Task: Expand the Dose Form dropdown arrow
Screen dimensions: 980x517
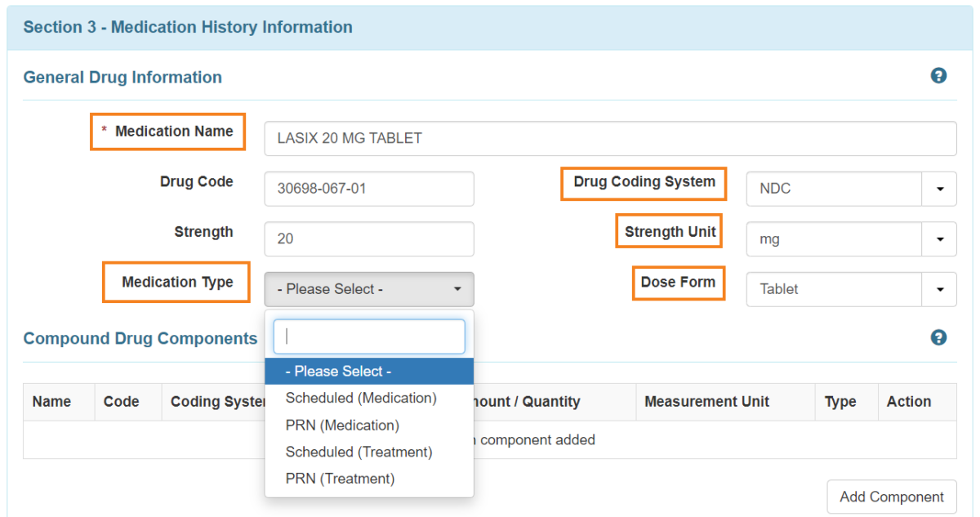Action: click(940, 289)
